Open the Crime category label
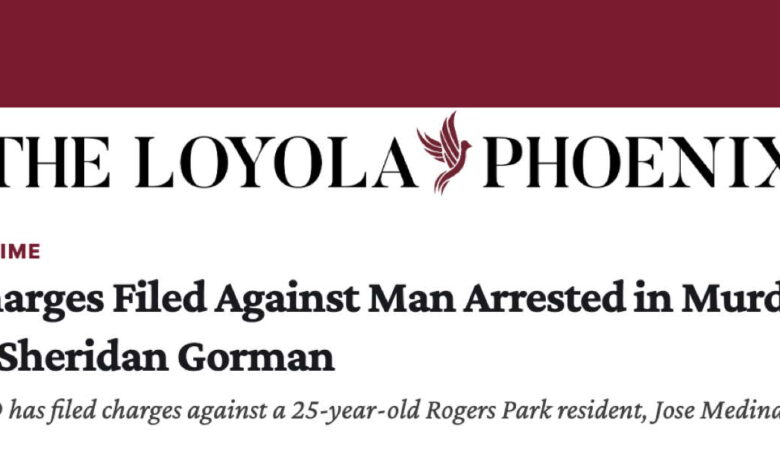This screenshot has height=470, width=780. [x=20, y=252]
